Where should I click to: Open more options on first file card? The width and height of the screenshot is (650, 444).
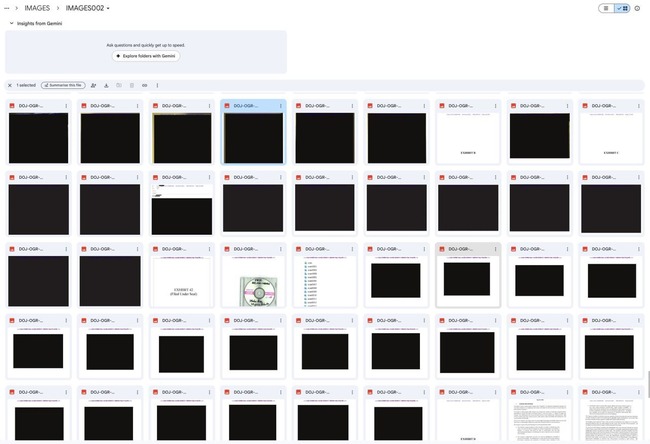pos(66,106)
